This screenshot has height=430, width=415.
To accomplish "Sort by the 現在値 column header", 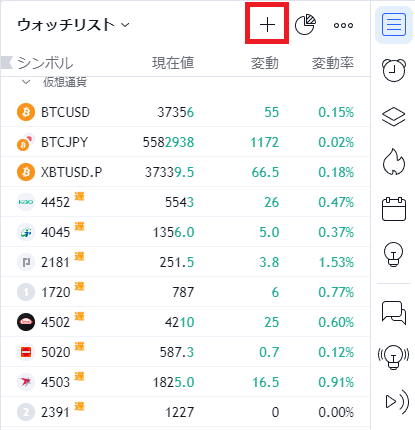I will (x=173, y=63).
